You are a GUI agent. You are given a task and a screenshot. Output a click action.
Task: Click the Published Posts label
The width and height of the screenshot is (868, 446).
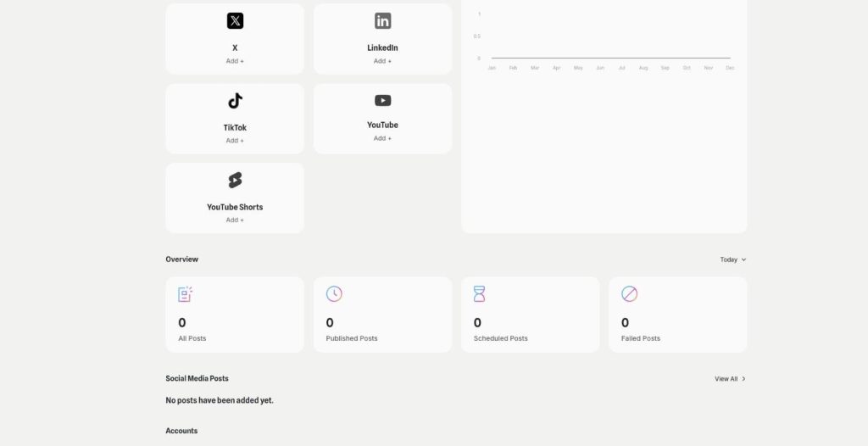point(352,338)
